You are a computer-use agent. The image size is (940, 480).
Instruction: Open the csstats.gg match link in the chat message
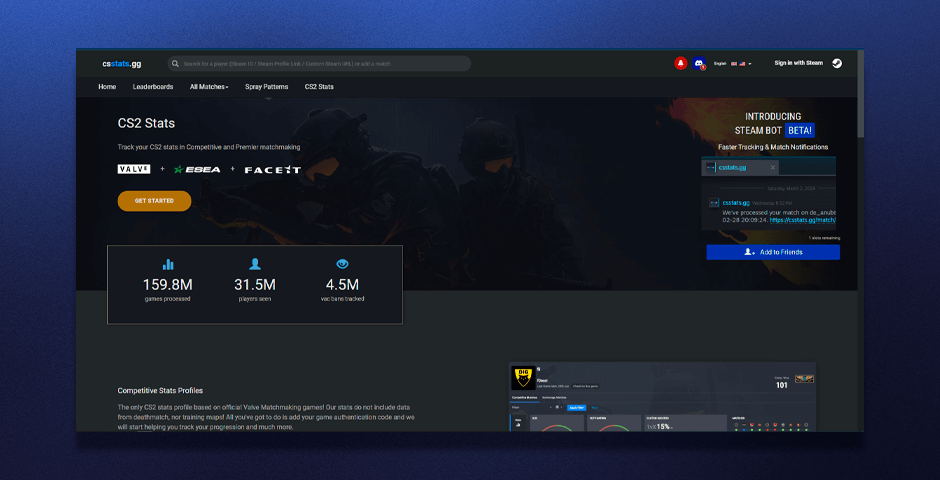coord(803,220)
